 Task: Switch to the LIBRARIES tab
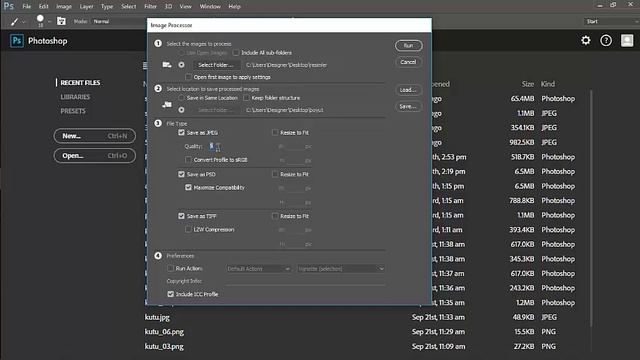(75, 97)
